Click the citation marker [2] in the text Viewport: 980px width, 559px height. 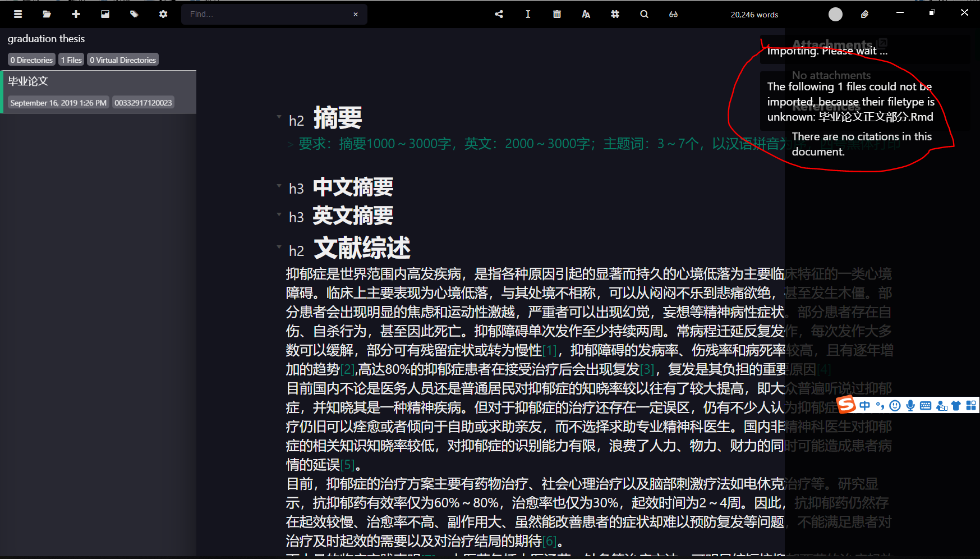348,369
